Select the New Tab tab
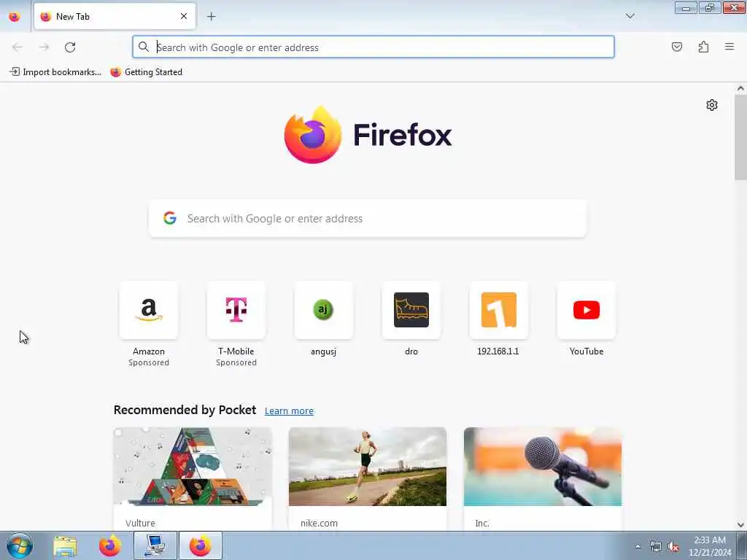This screenshot has height=560, width=747. pos(115,17)
